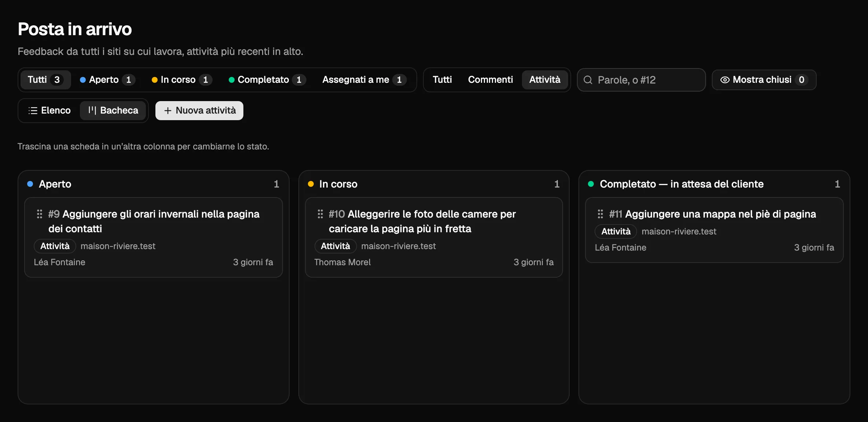Click the blue dot in the Aperto column header
This screenshot has height=422, width=868.
coord(30,184)
